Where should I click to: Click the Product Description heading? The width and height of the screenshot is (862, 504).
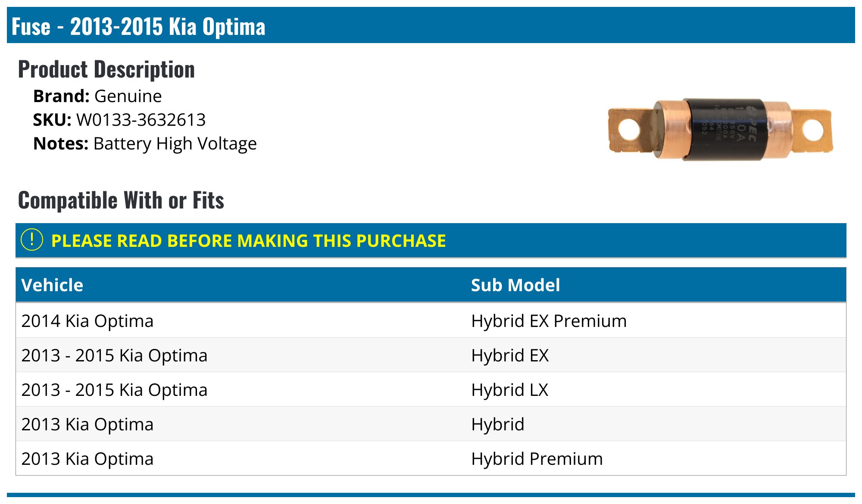[x=106, y=69]
